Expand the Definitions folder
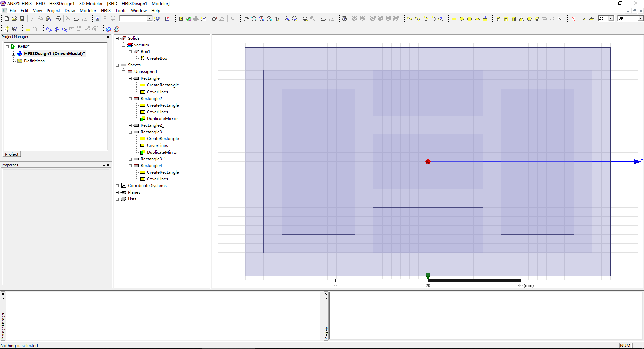This screenshot has height=349, width=644. 13,61
